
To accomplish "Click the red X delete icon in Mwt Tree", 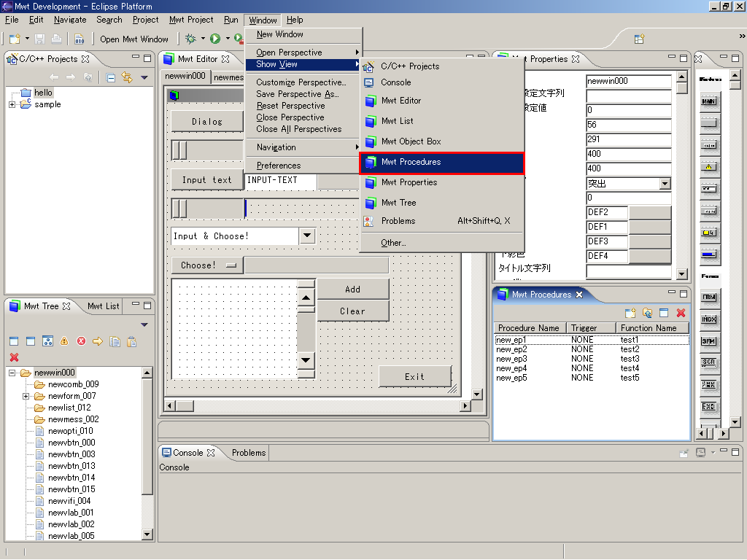I will (x=15, y=357).
